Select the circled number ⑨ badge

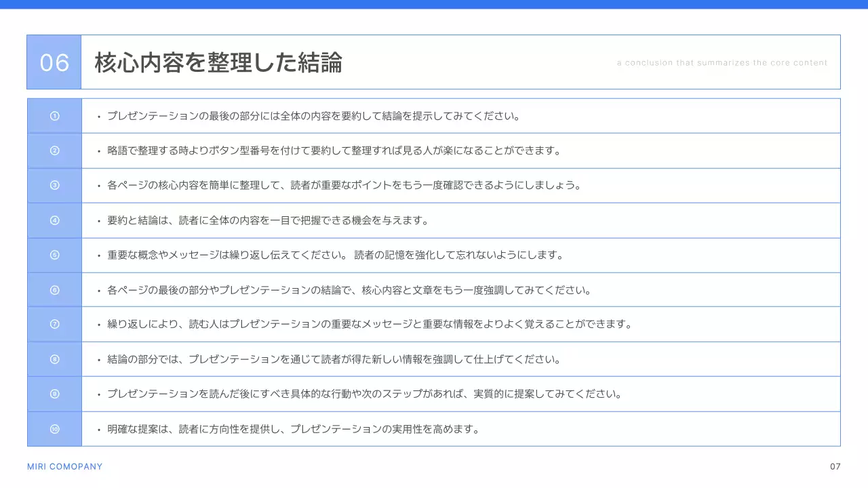pos(54,394)
